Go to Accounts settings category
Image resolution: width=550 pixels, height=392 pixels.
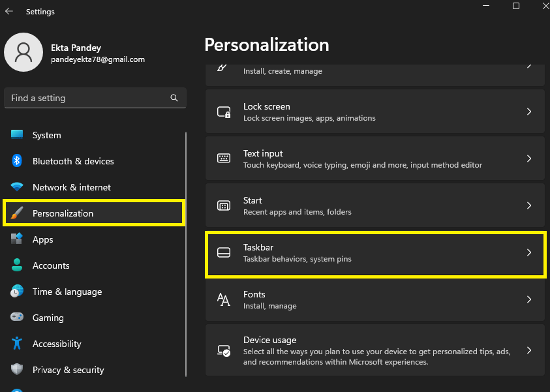51,265
